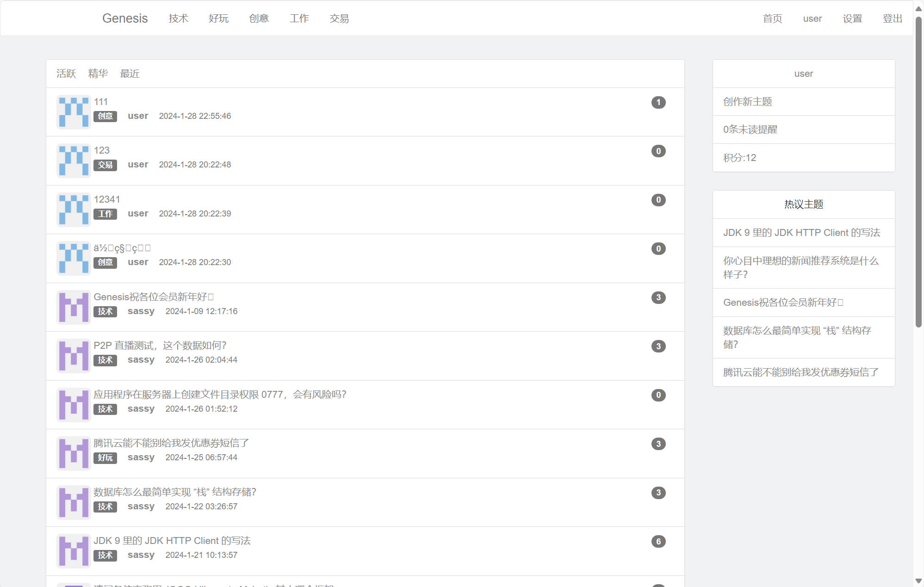Image resolution: width=924 pixels, height=587 pixels.
Task: Switch to the 最近 tab
Action: coord(130,74)
